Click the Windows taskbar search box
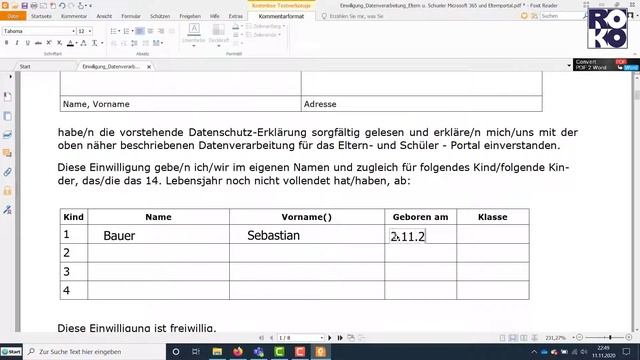This screenshot has height=360, width=640. [95, 351]
